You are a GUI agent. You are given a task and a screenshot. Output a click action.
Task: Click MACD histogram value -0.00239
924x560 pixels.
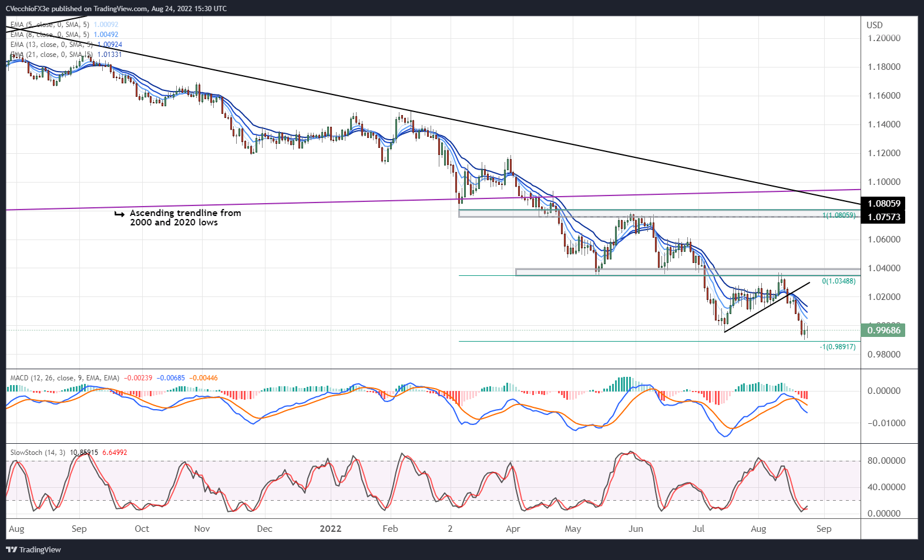(x=138, y=378)
